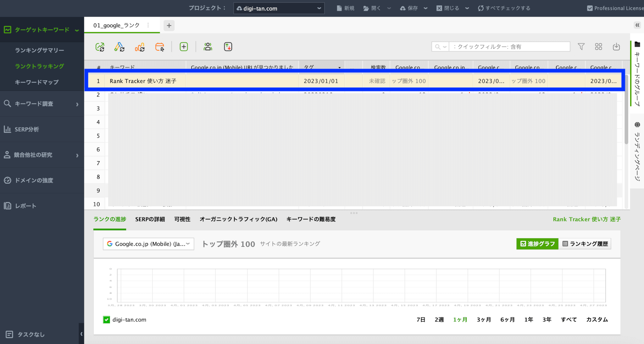Switch to ランキング履歴 view
Image resolution: width=644 pixels, height=344 pixels.
point(585,244)
